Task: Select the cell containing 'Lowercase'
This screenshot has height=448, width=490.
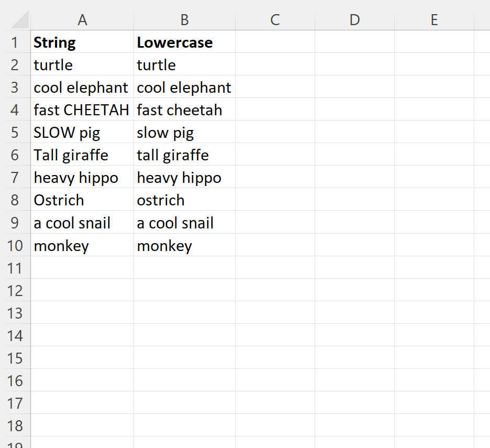Action: [x=184, y=42]
